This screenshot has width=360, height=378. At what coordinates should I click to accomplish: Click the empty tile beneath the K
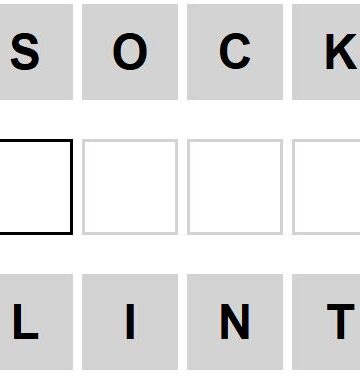click(x=326, y=187)
